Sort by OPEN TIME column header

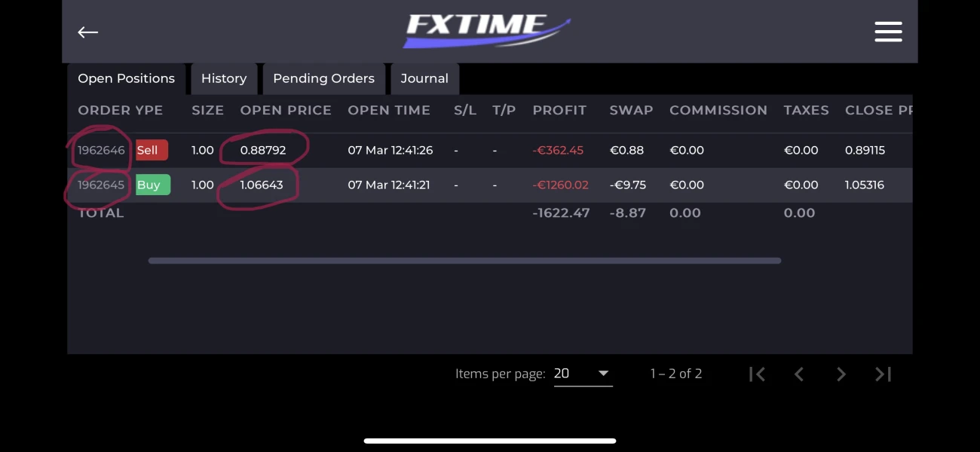389,110
